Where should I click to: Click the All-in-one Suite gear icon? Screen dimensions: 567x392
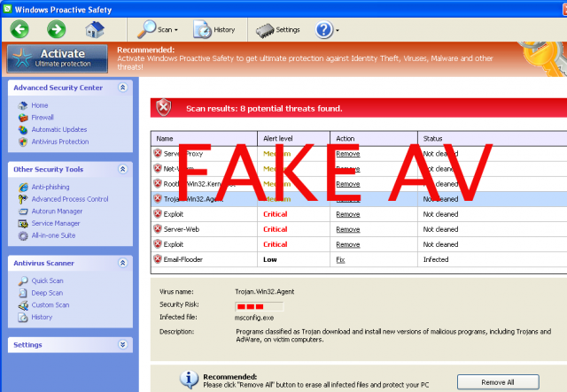23,236
